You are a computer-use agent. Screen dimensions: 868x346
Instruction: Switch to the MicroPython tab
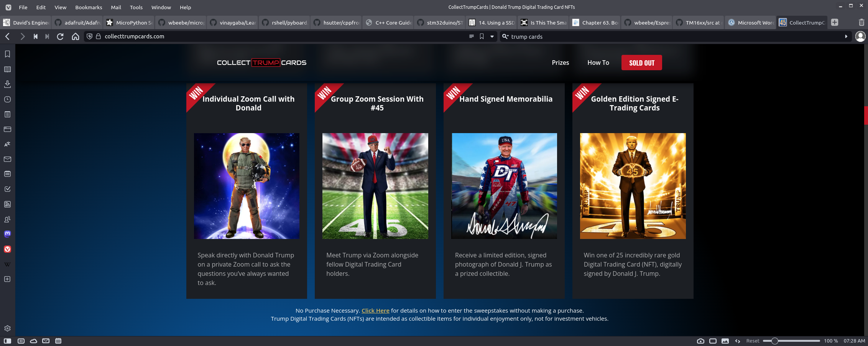coord(129,23)
